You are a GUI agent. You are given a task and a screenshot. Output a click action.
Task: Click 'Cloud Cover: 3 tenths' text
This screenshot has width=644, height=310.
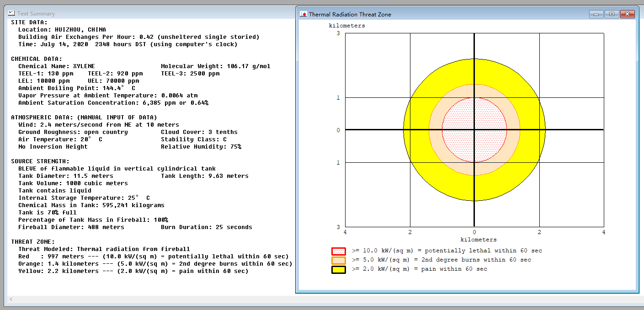coord(199,132)
